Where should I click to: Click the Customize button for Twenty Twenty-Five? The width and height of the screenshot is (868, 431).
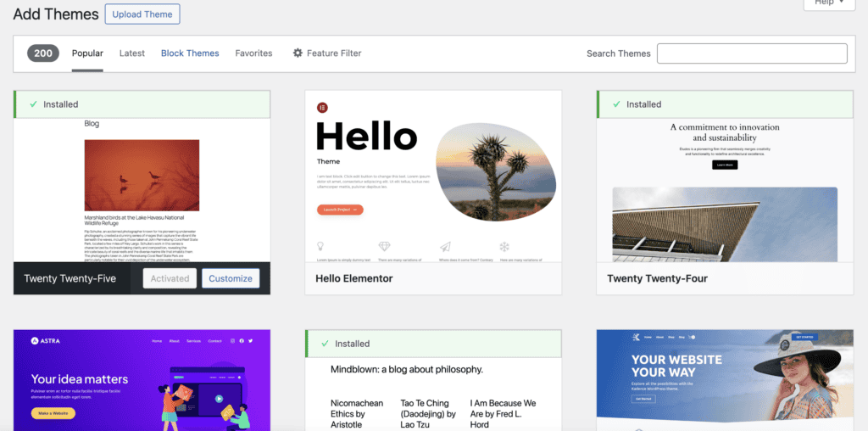(231, 278)
